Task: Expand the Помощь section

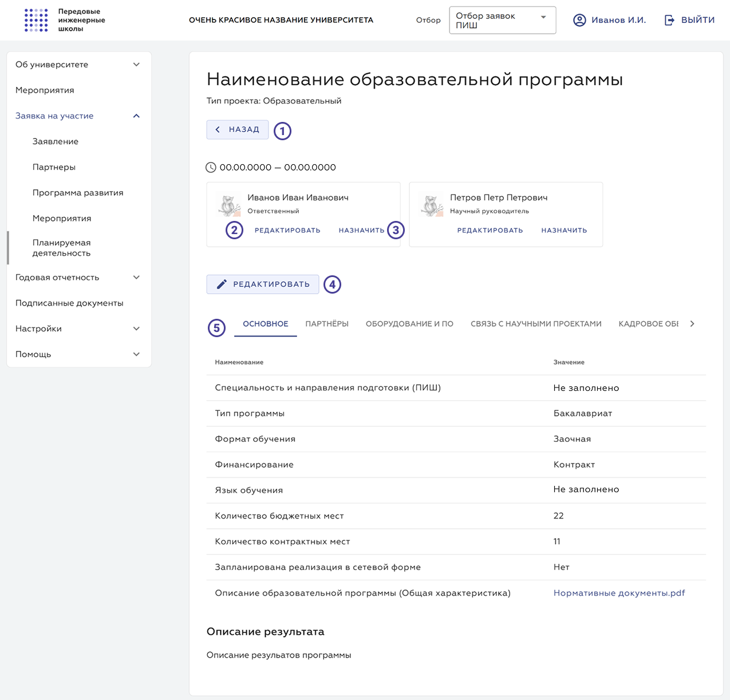Action: 136,354
